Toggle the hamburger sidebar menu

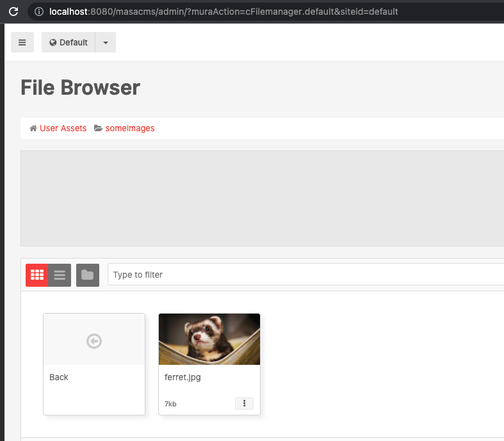pos(22,42)
